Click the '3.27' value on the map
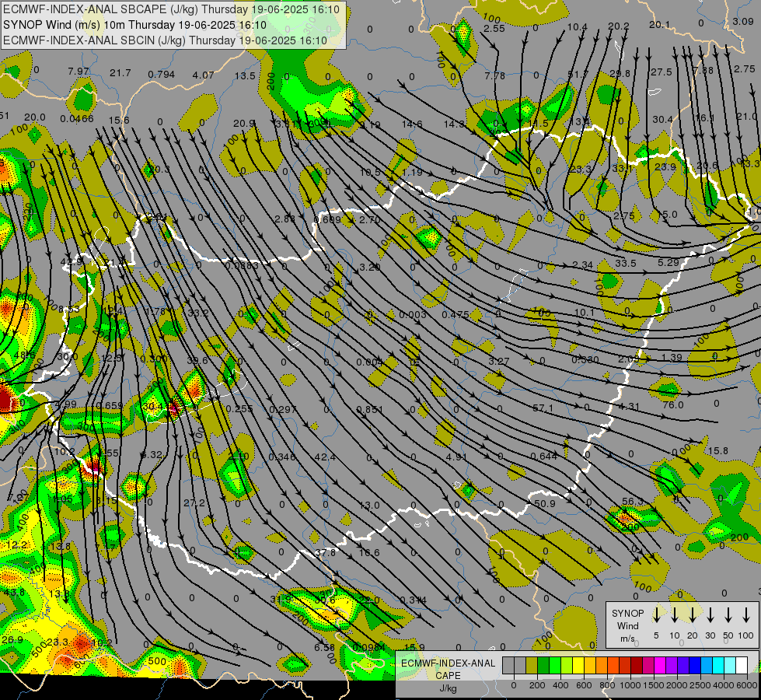761x700 pixels. click(x=499, y=362)
